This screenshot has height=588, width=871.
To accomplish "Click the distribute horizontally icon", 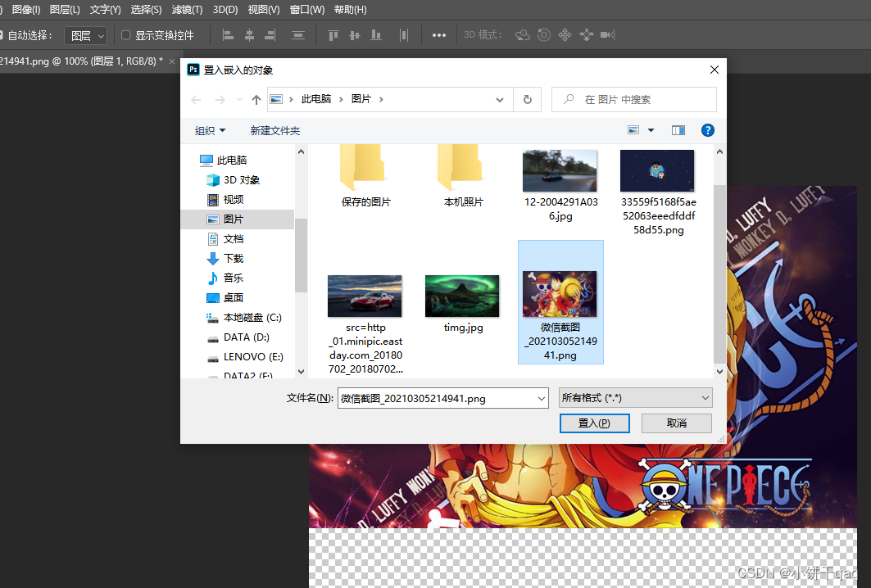I will coord(404,35).
